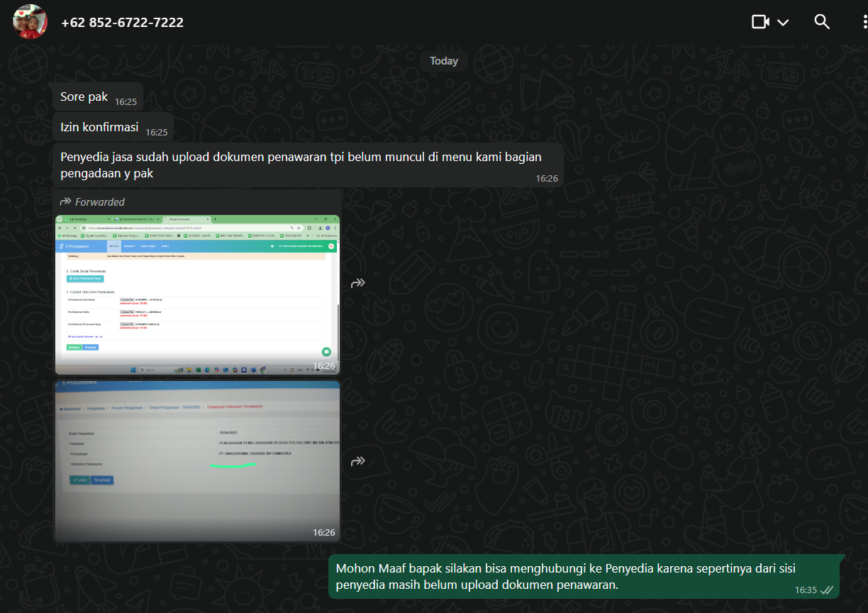868x613 pixels.
Task: Start a video call
Action: pyautogui.click(x=760, y=22)
